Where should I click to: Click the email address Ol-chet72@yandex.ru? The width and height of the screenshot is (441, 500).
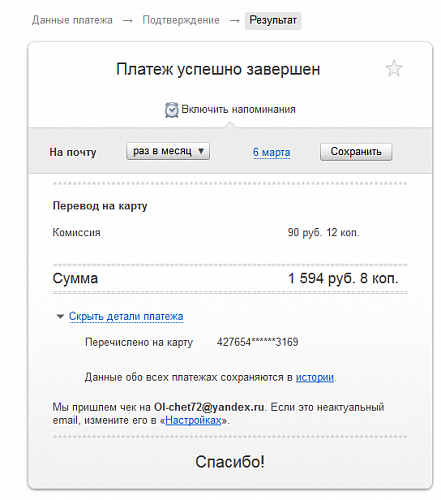coord(209,407)
